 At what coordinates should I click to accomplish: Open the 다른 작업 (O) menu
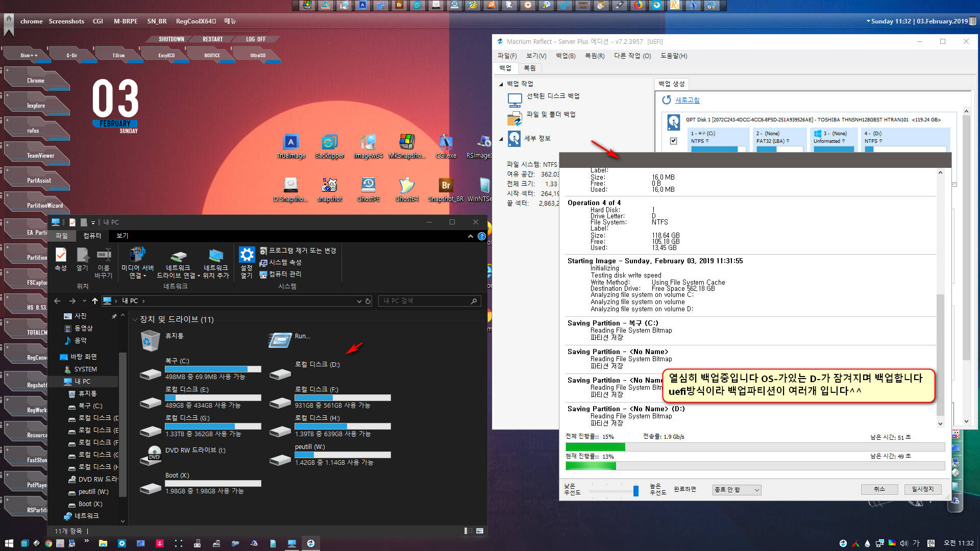point(632,56)
